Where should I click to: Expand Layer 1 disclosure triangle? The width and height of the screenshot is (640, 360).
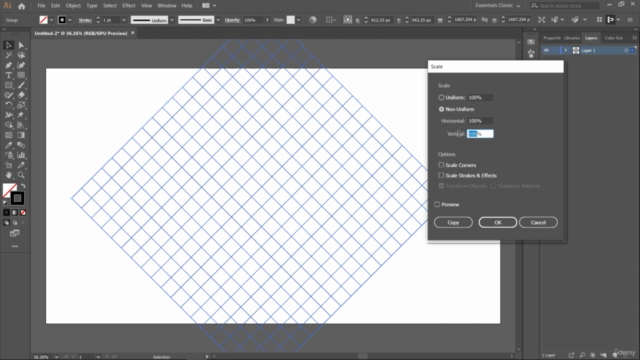(x=566, y=50)
